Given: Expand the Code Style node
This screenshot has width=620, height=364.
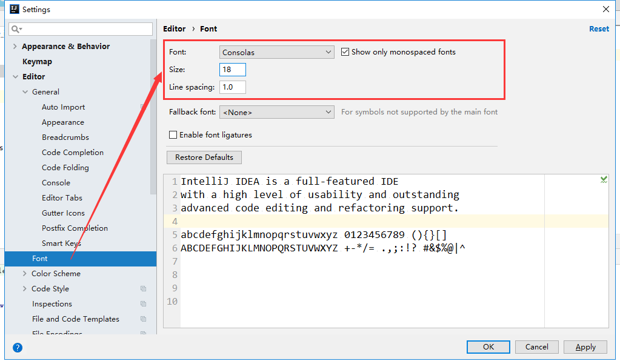Looking at the screenshot, I should tap(24, 289).
